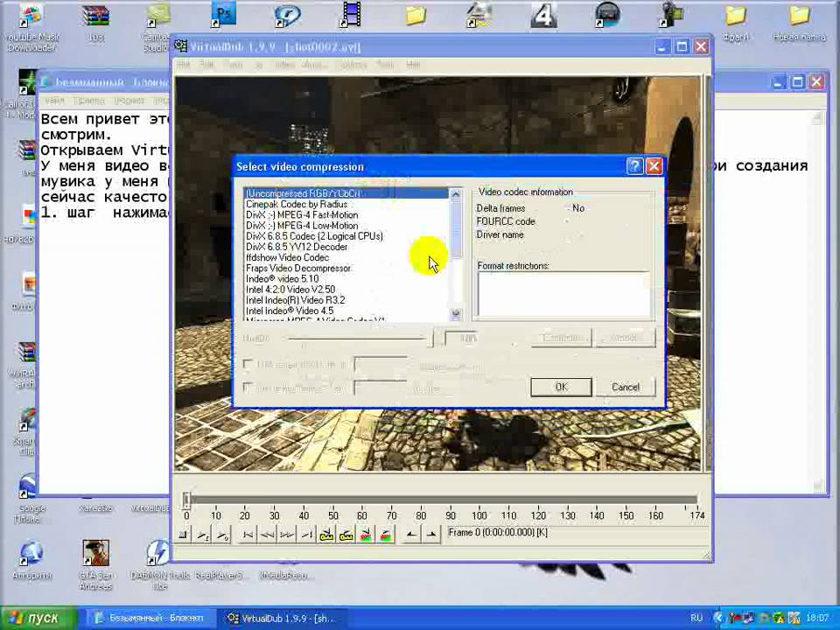Step forward one frame in VirtualDub toolbar

(x=287, y=534)
